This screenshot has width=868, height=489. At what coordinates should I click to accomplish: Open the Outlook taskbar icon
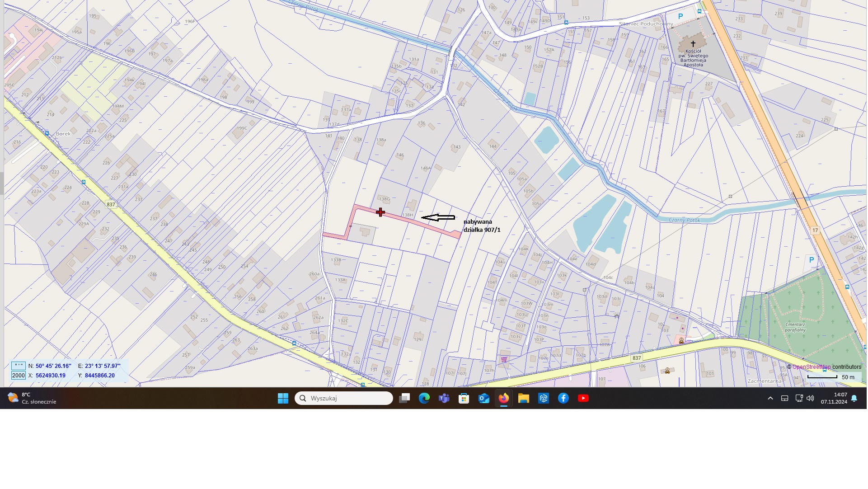(483, 398)
